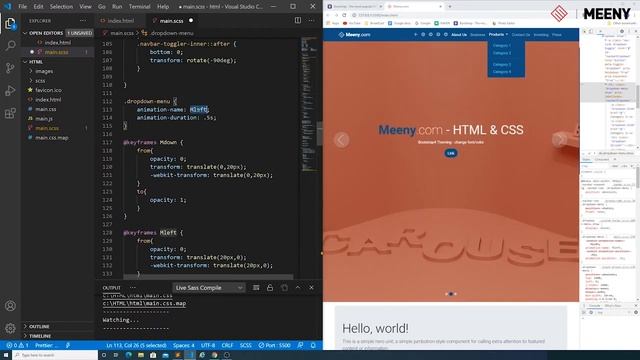Open the Source Control view
The width and height of the screenshot is (640, 360).
click(10, 68)
